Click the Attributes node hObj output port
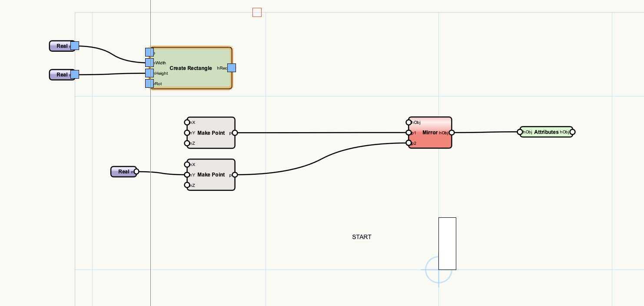Screen dimensions: 644x306 click(572, 132)
